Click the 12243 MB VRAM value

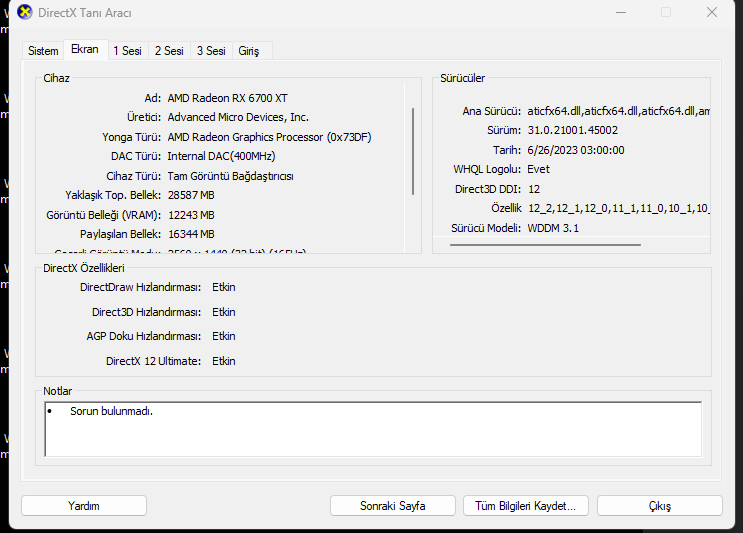pyautogui.click(x=191, y=215)
